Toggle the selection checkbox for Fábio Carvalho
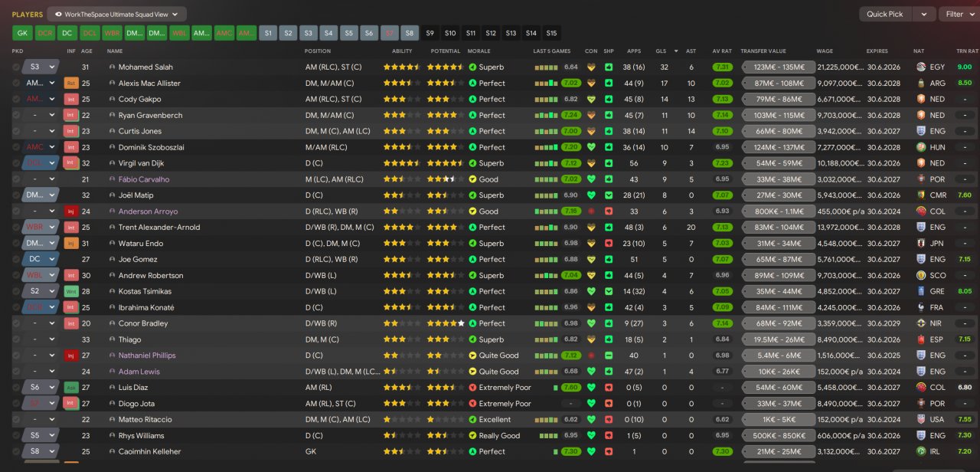 (16, 179)
